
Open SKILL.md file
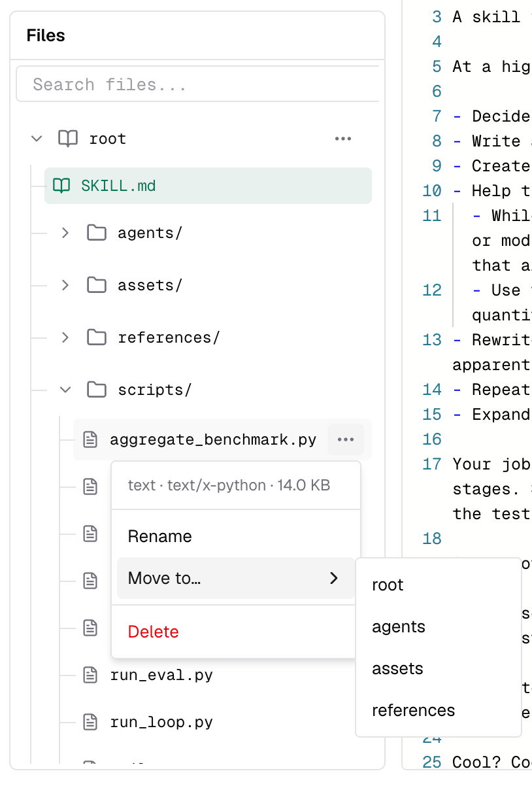coord(208,186)
